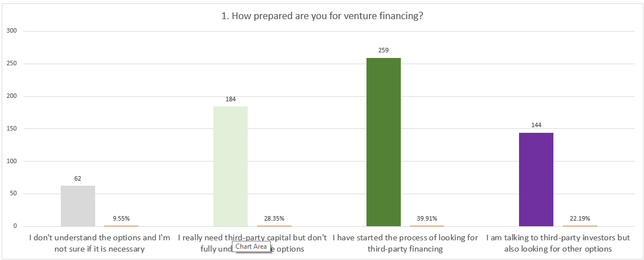Click the dark green bar valued 259

click(x=383, y=142)
